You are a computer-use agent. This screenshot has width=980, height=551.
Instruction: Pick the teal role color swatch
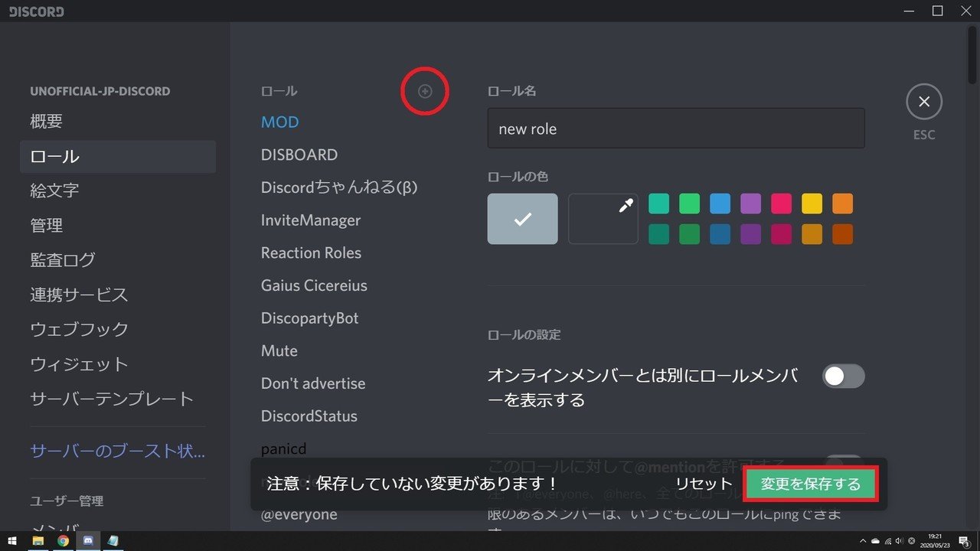[x=658, y=204]
